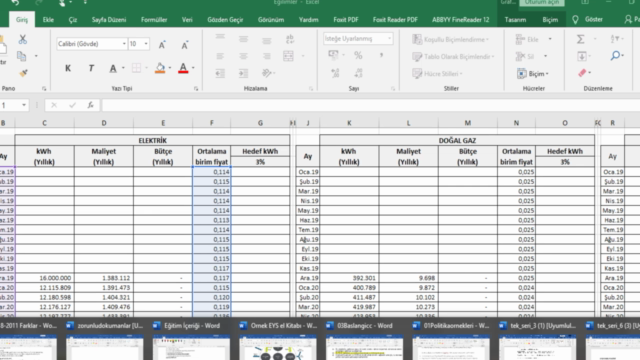The width and height of the screenshot is (640, 360).
Task: Apply fill color with paint bucket icon
Action: pyautogui.click(x=160, y=68)
